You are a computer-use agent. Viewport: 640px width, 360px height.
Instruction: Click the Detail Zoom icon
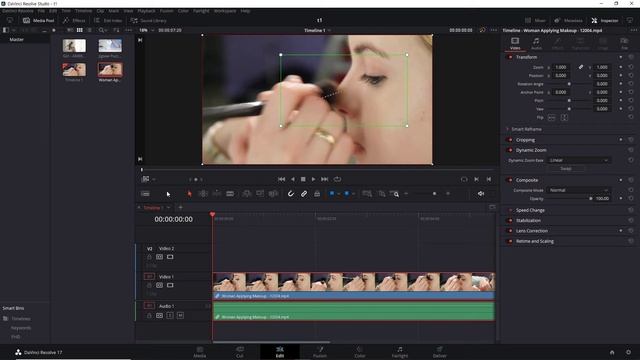381,194
